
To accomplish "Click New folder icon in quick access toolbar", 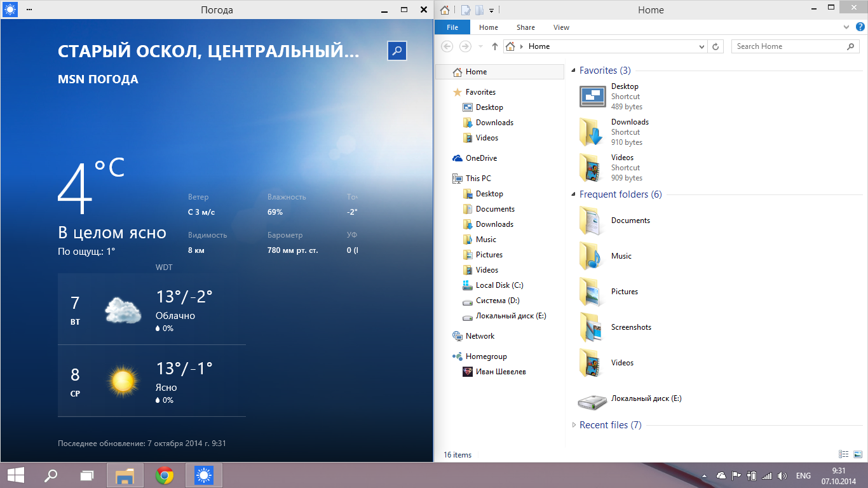I will (479, 10).
